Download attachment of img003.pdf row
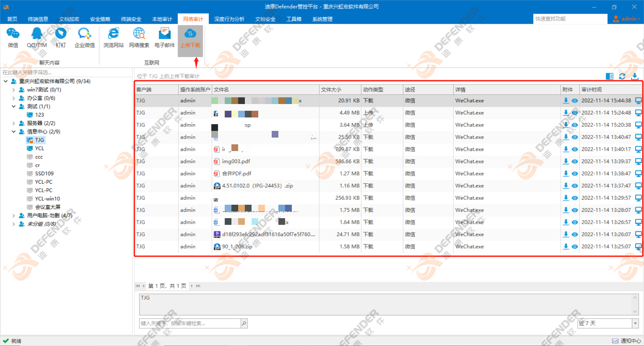The height and width of the screenshot is (346, 644). [566, 161]
